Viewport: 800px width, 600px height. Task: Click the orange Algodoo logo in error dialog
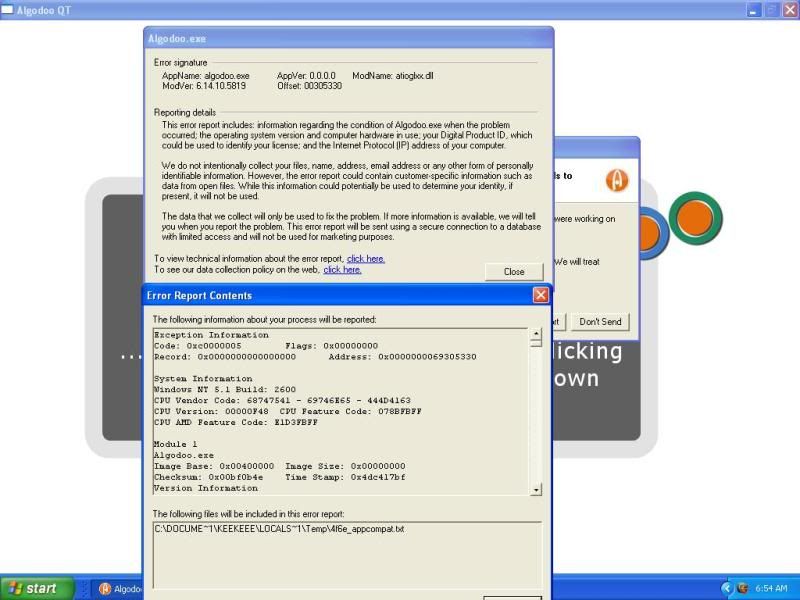click(x=617, y=181)
